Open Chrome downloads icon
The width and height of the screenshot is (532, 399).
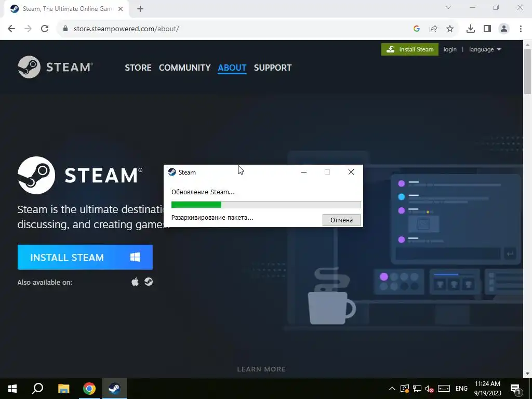tap(471, 29)
